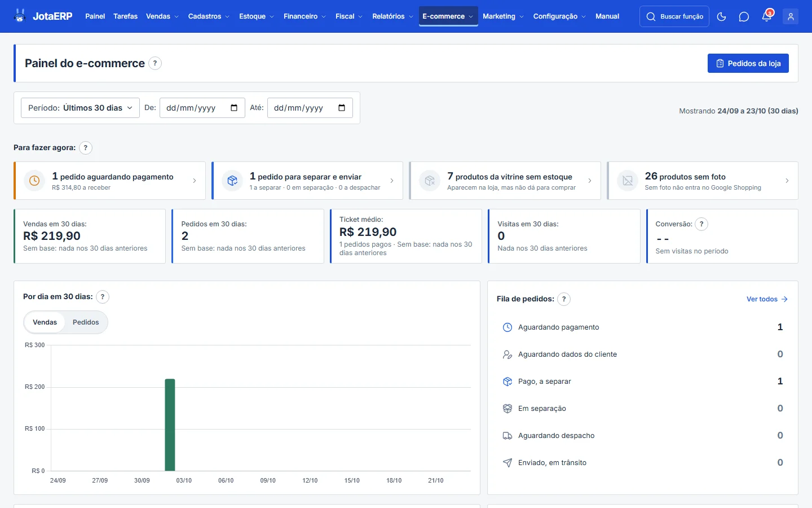The width and height of the screenshot is (812, 508).
Task: Expand the Relatórios menu
Action: [392, 16]
